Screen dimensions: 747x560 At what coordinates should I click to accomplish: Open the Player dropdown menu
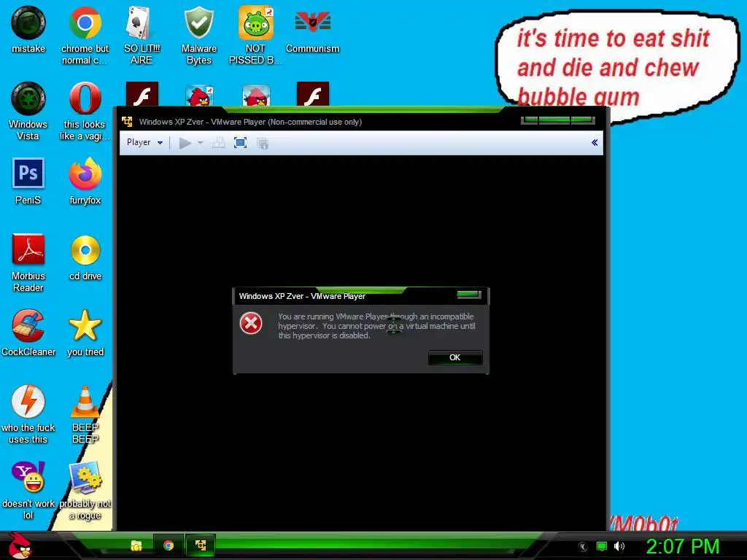(x=145, y=142)
